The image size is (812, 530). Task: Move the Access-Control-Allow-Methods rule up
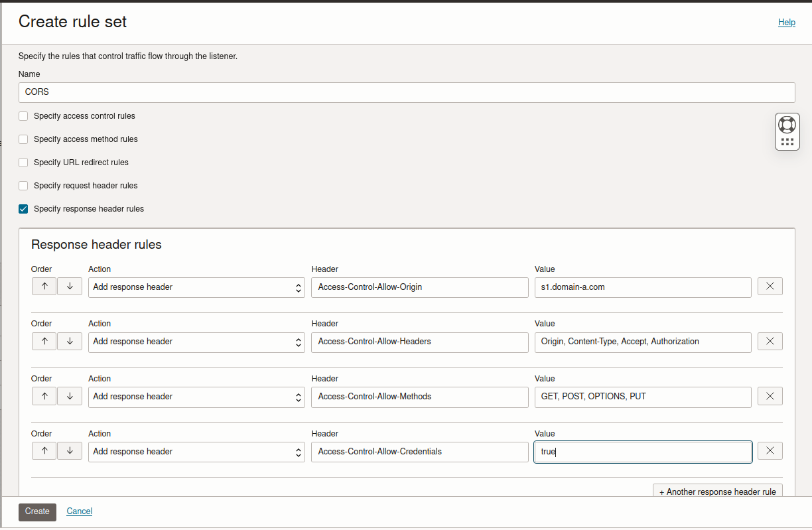tap(44, 396)
